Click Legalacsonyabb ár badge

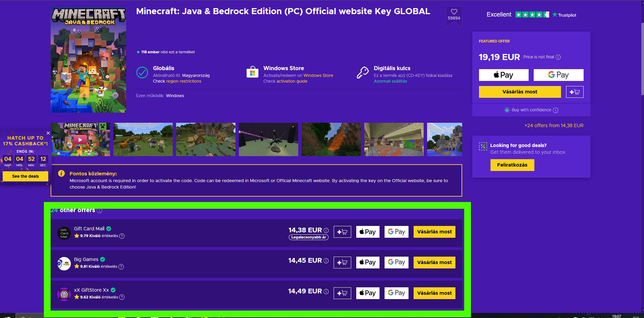(x=309, y=237)
